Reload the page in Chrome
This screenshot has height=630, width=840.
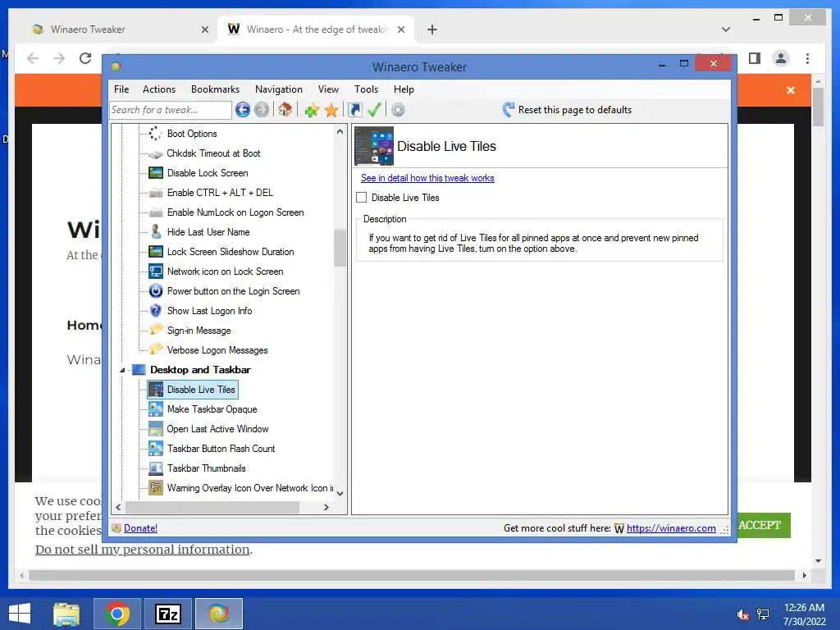pyautogui.click(x=85, y=58)
